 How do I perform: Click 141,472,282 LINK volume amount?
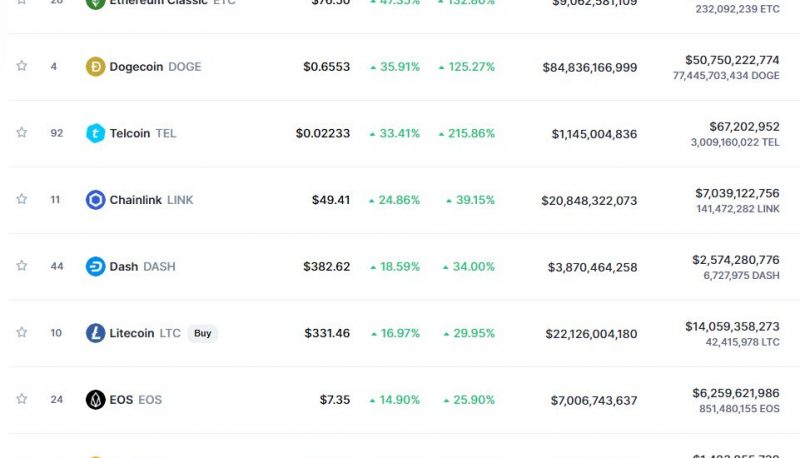pos(738,209)
